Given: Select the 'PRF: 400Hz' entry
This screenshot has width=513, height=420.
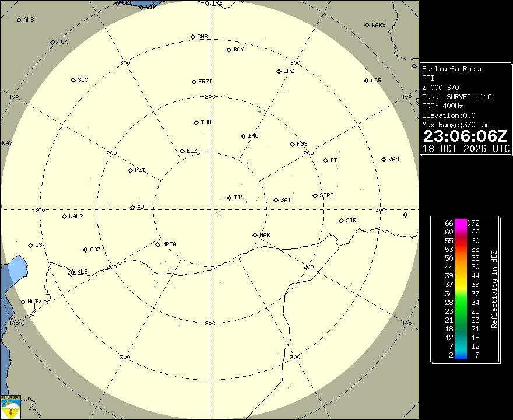Looking at the screenshot, I should (442, 106).
